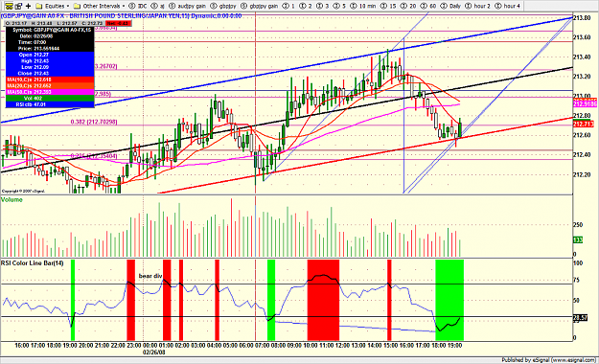Click the 0.382 (212.70298) Fibonacci label

point(94,122)
